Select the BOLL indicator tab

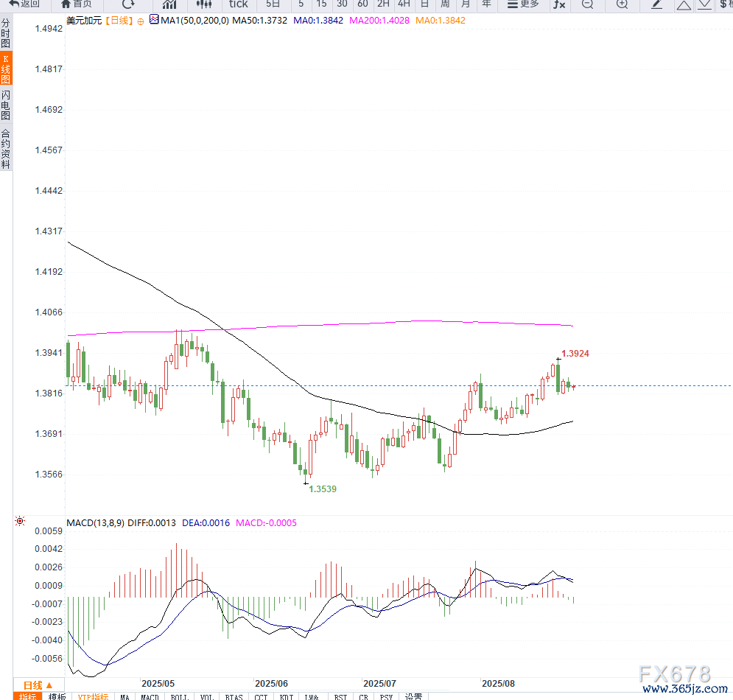(179, 696)
